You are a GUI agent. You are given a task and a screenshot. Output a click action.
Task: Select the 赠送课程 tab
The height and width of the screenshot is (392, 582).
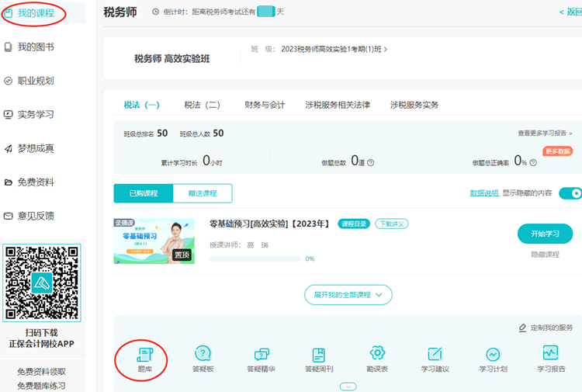coord(203,193)
